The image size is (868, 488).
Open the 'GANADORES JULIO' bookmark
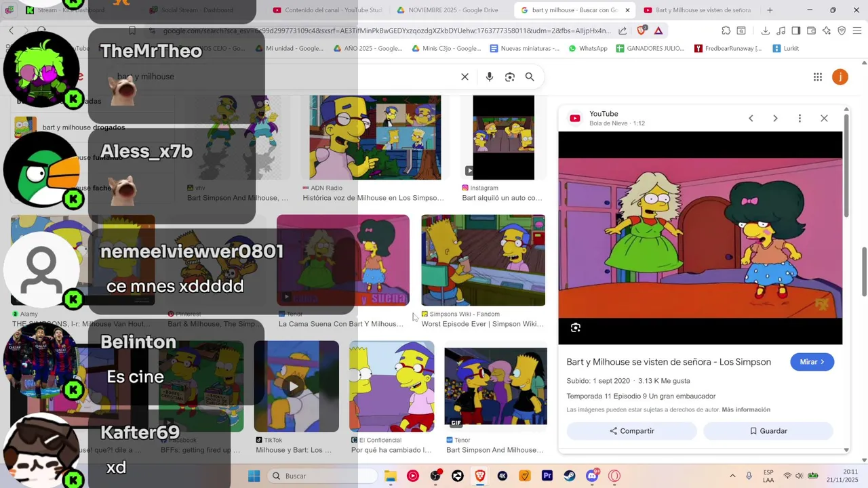click(650, 49)
